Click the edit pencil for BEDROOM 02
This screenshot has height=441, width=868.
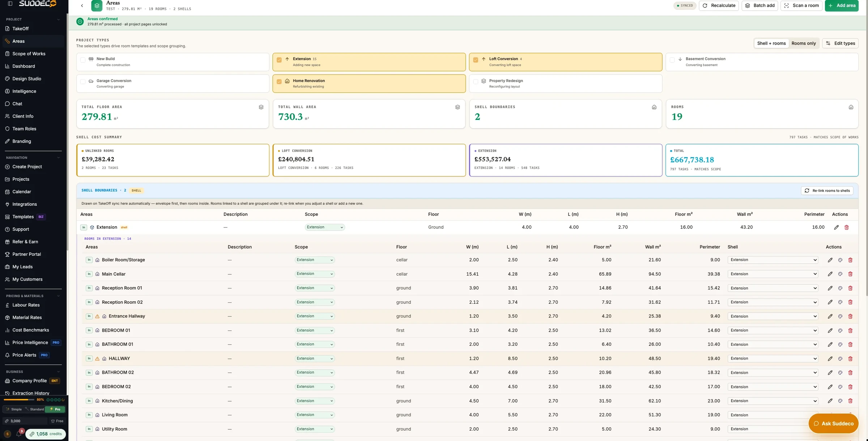click(x=830, y=387)
